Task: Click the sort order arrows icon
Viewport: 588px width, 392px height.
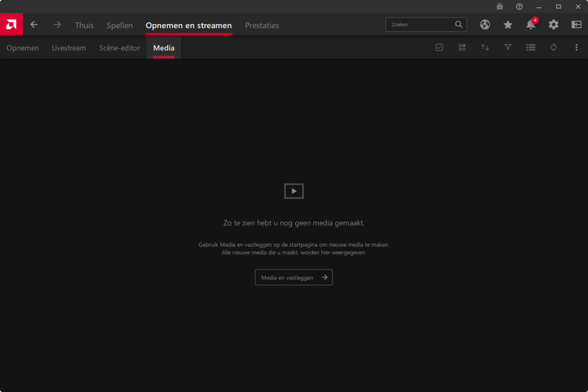Action: click(485, 48)
